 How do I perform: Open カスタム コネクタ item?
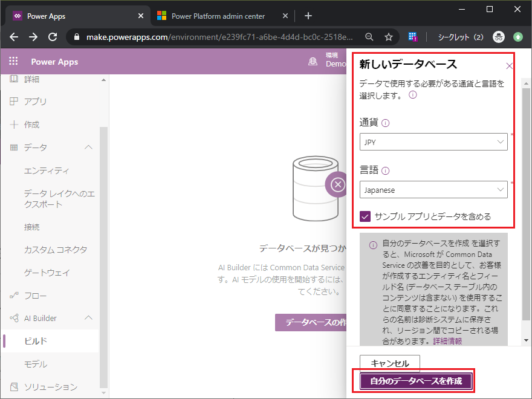[56, 250]
